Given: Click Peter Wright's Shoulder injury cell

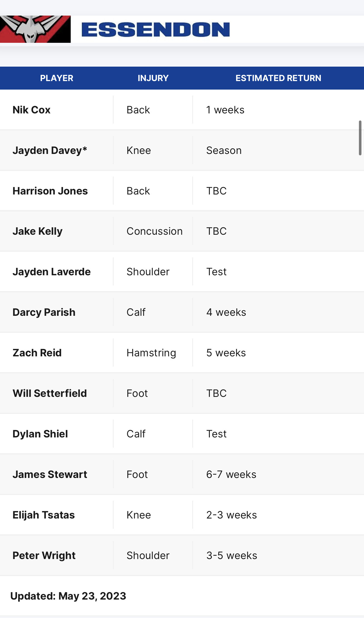Looking at the screenshot, I should click(x=148, y=555).
